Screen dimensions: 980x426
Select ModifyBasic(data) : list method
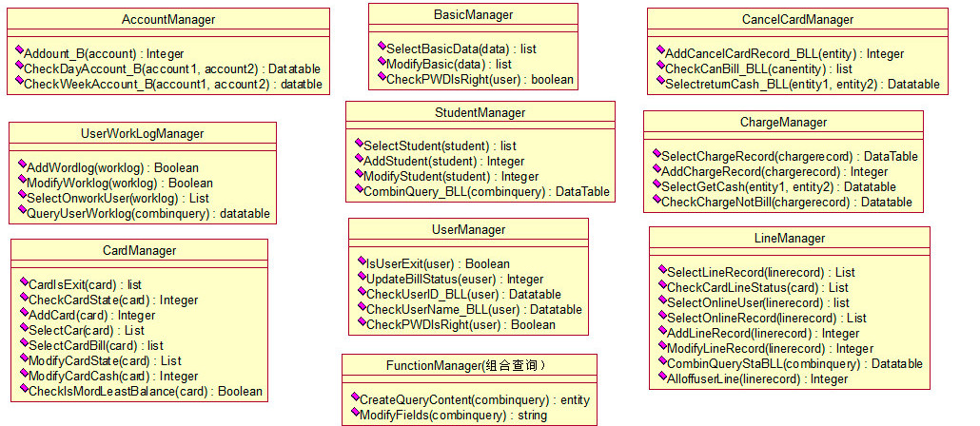click(x=449, y=65)
